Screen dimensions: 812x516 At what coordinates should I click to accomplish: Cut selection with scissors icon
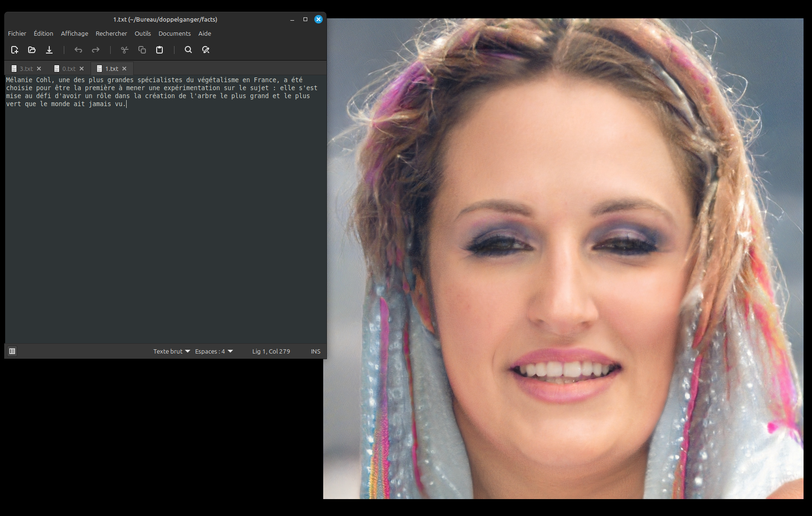coord(125,50)
